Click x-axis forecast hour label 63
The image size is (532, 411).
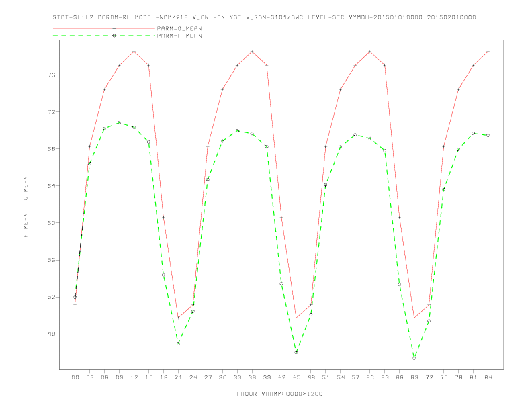[385, 377]
